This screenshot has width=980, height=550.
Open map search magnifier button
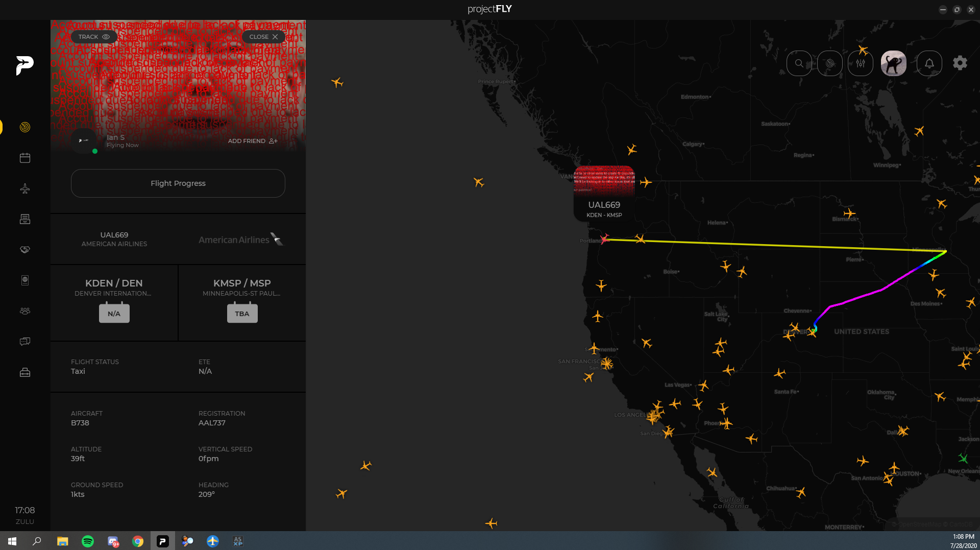tap(799, 63)
